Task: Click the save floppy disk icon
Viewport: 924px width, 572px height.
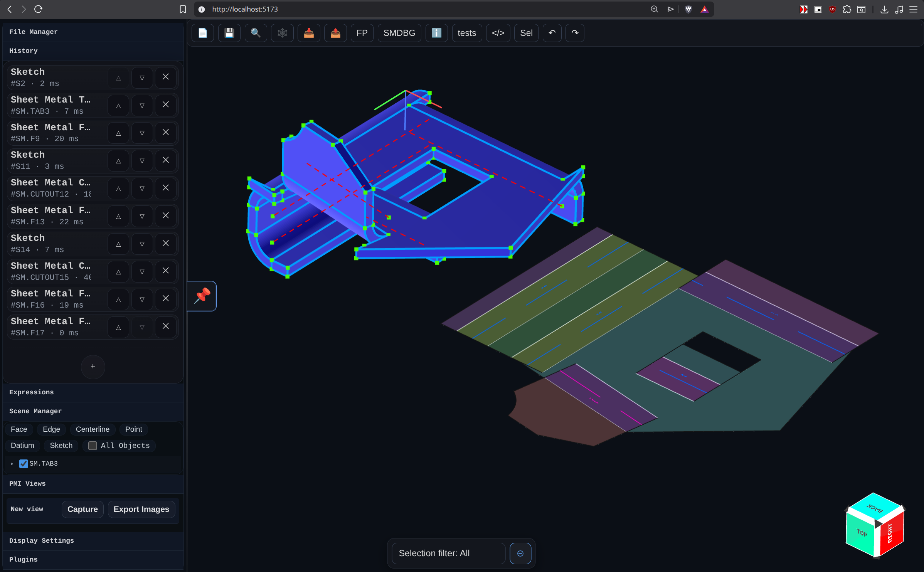Action: click(229, 33)
